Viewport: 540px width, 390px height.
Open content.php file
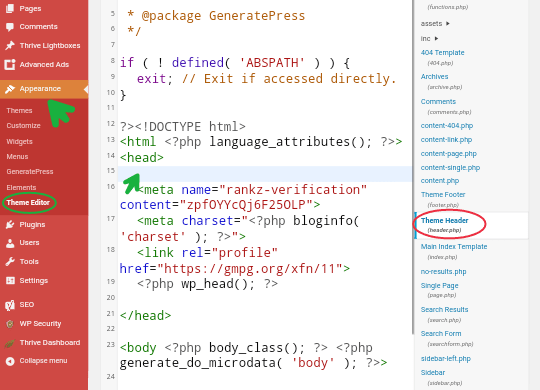pyautogui.click(x=440, y=181)
